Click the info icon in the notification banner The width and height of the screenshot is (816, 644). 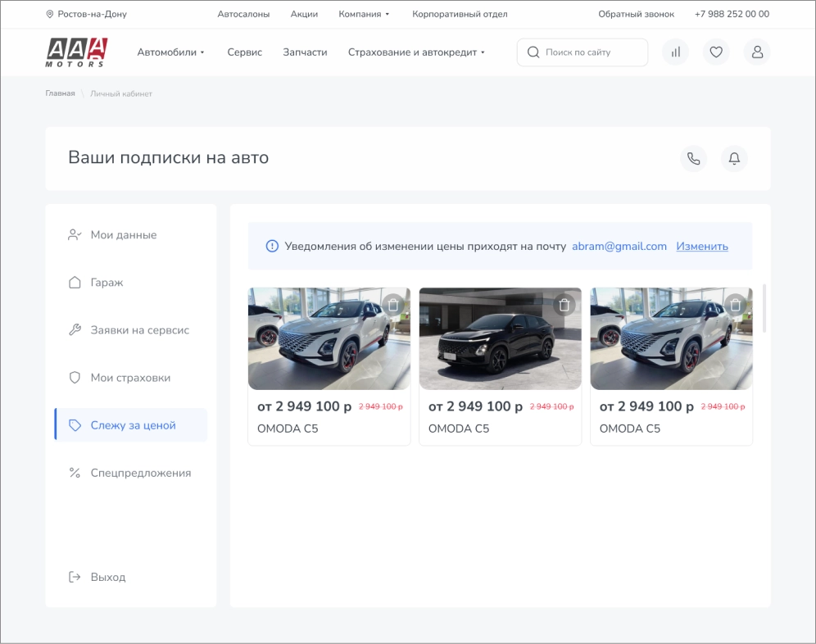click(272, 247)
